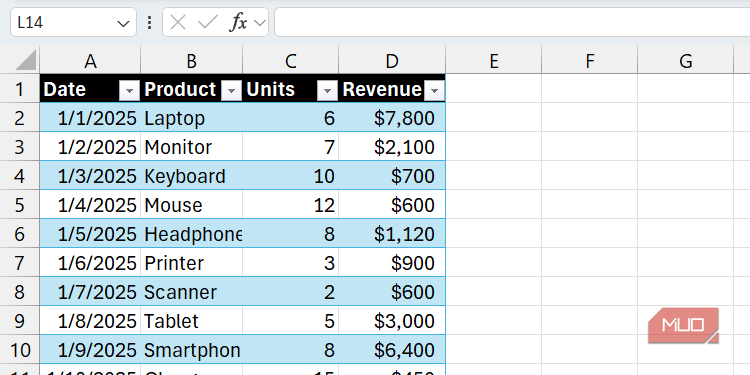Select the $7,800 revenue cell
Screen dimensions: 750x375
[x=392, y=118]
